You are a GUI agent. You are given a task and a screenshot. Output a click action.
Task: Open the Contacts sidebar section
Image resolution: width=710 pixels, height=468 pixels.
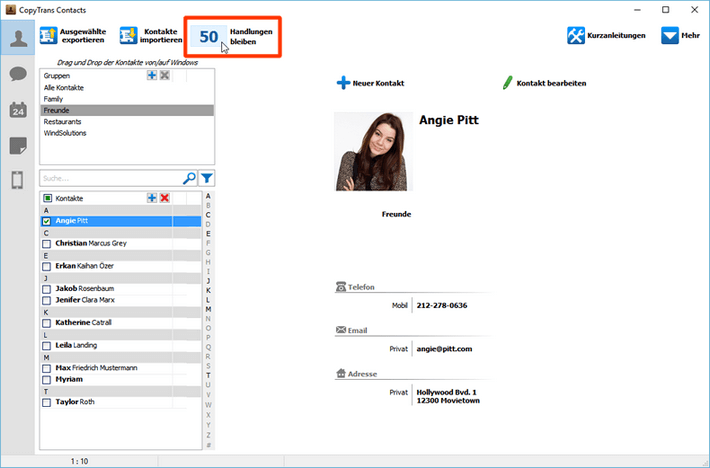tap(18, 38)
